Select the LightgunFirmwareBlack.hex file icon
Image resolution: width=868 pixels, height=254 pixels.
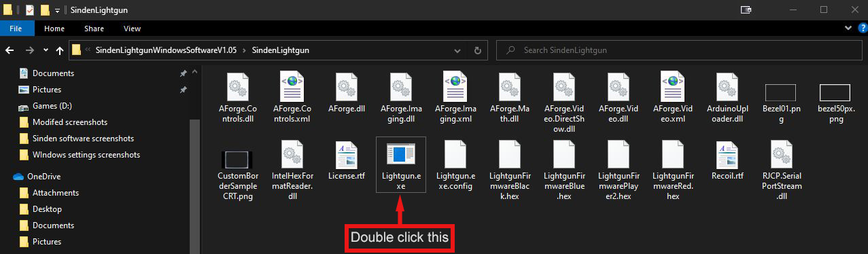(509, 154)
